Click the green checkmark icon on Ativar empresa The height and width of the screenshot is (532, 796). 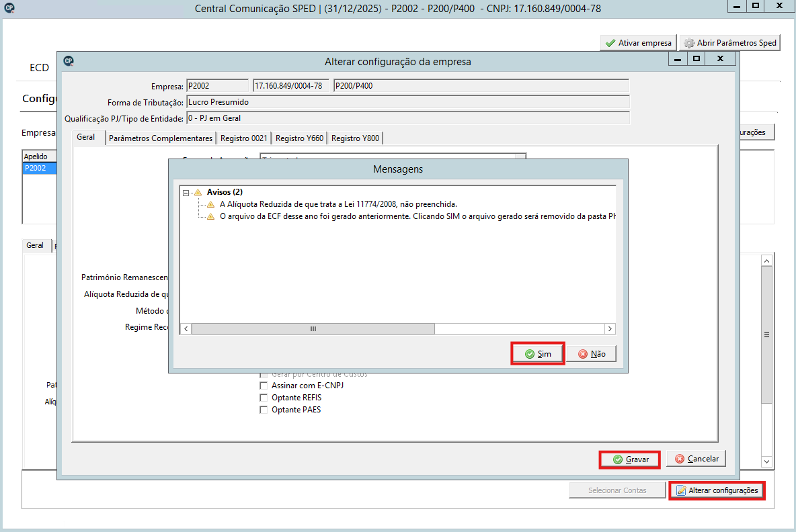tap(610, 43)
